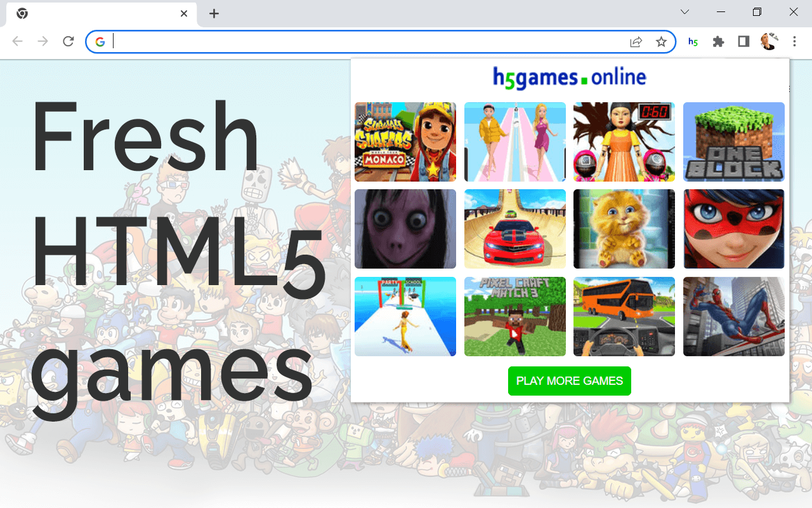Open the Chrome profile avatar
This screenshot has height=508, width=812.
(769, 42)
